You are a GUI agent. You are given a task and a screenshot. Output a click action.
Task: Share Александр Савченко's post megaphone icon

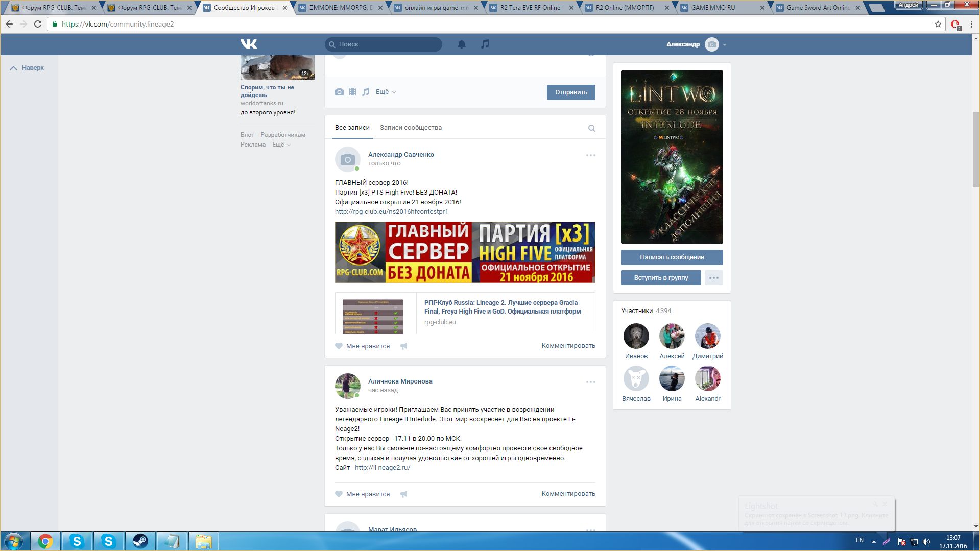pos(403,346)
